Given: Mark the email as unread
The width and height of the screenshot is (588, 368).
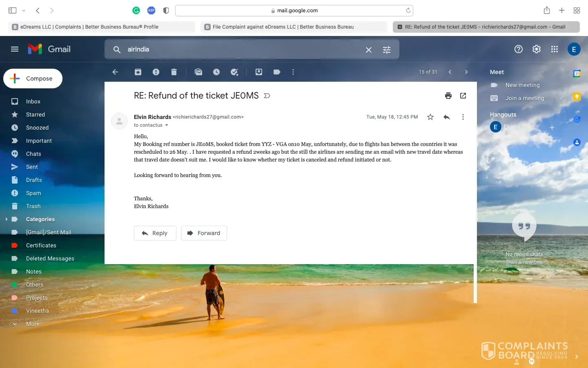Looking at the screenshot, I should click(198, 72).
